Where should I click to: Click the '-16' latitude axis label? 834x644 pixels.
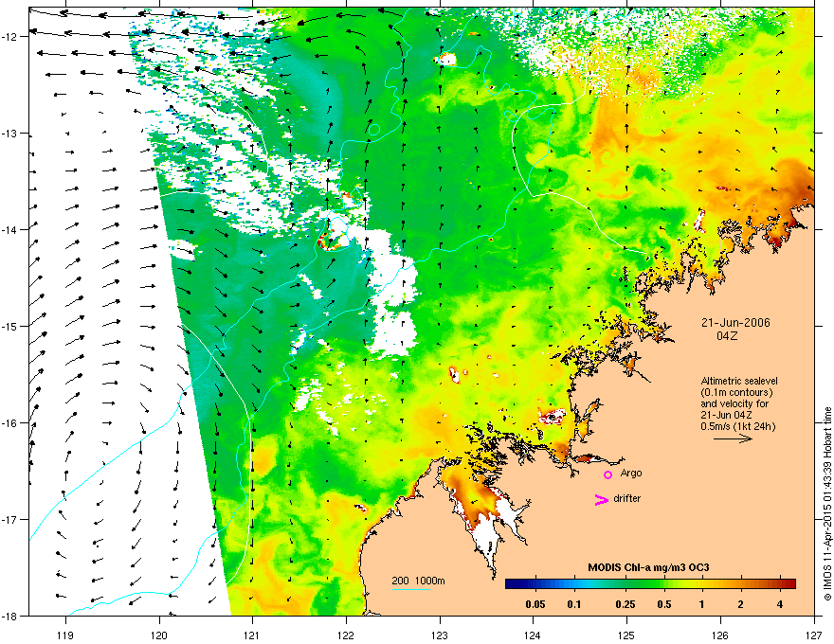pyautogui.click(x=10, y=423)
